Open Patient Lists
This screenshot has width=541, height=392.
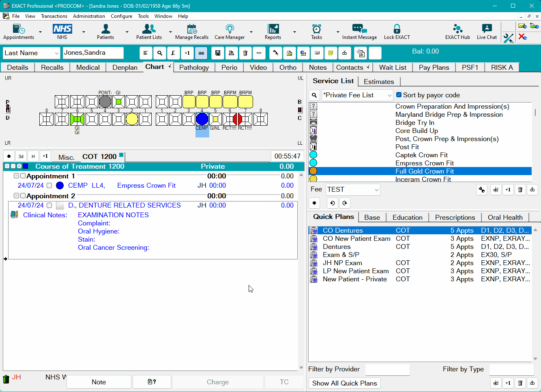[x=149, y=32]
